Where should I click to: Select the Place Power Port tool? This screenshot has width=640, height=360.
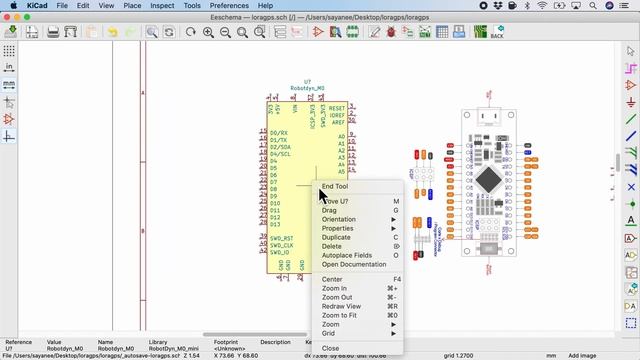[x=631, y=102]
